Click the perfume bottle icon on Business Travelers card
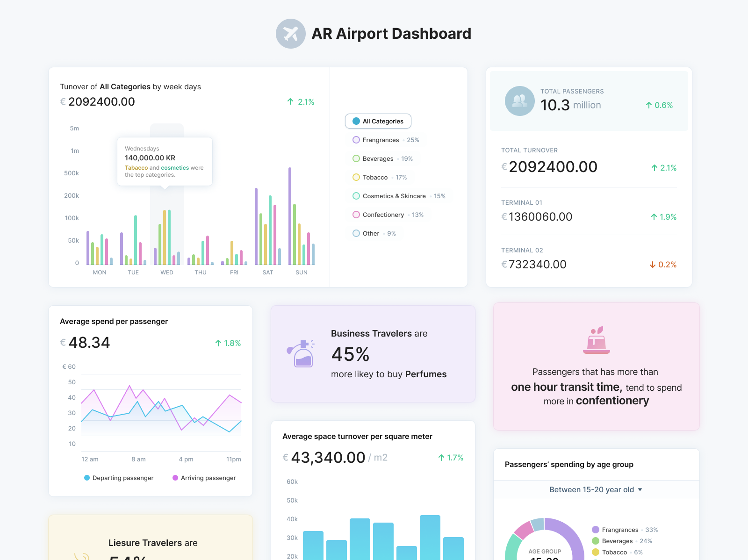The height and width of the screenshot is (560, 748). point(302,354)
